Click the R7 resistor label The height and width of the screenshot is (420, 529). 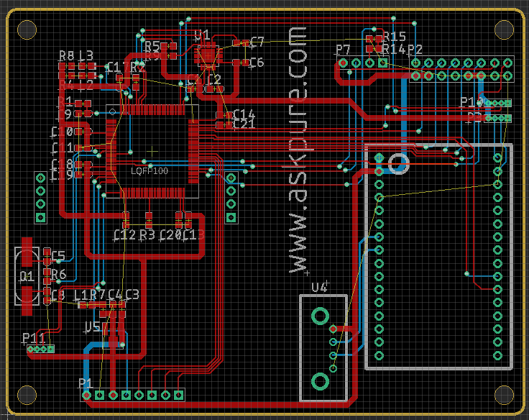coord(98,295)
